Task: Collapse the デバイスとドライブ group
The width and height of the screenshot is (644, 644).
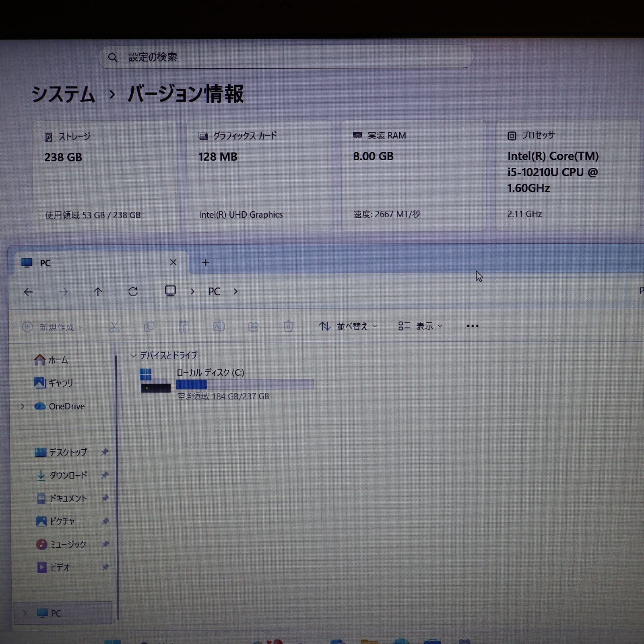Action: [x=133, y=355]
